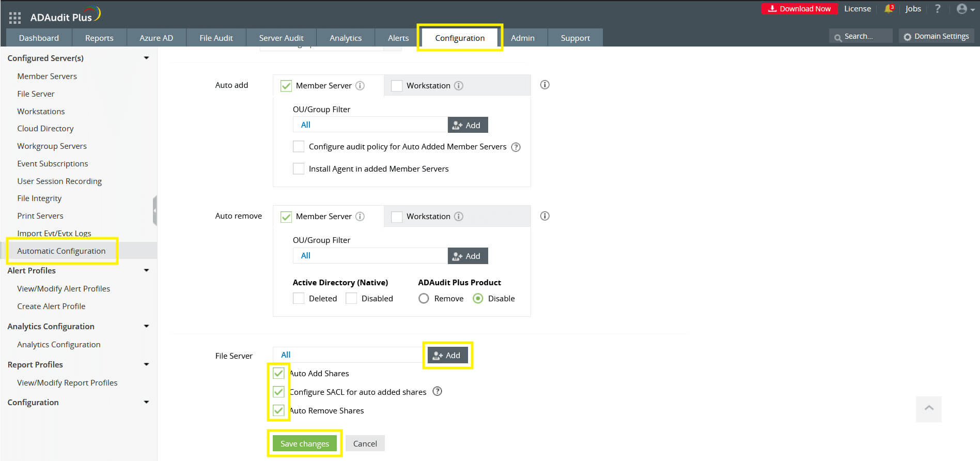Enable Configure audit policy for Auto Added Member Servers
This screenshot has width=980, height=461.
(299, 147)
